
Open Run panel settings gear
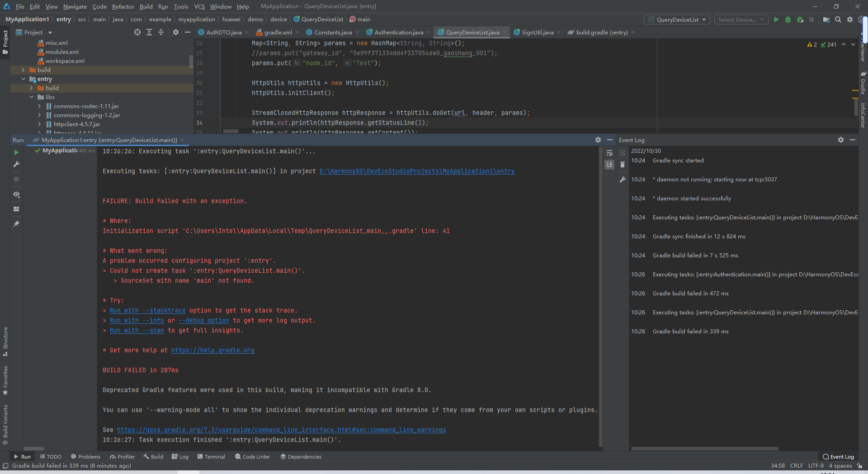[x=598, y=140]
